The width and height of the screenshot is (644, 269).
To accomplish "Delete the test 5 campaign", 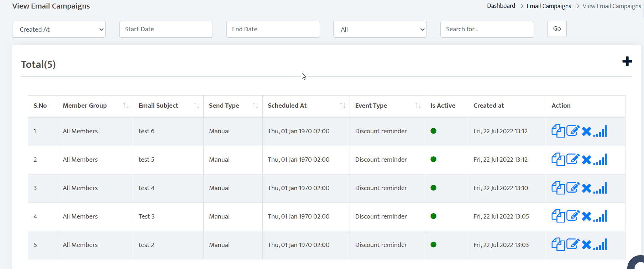I will pos(586,160).
